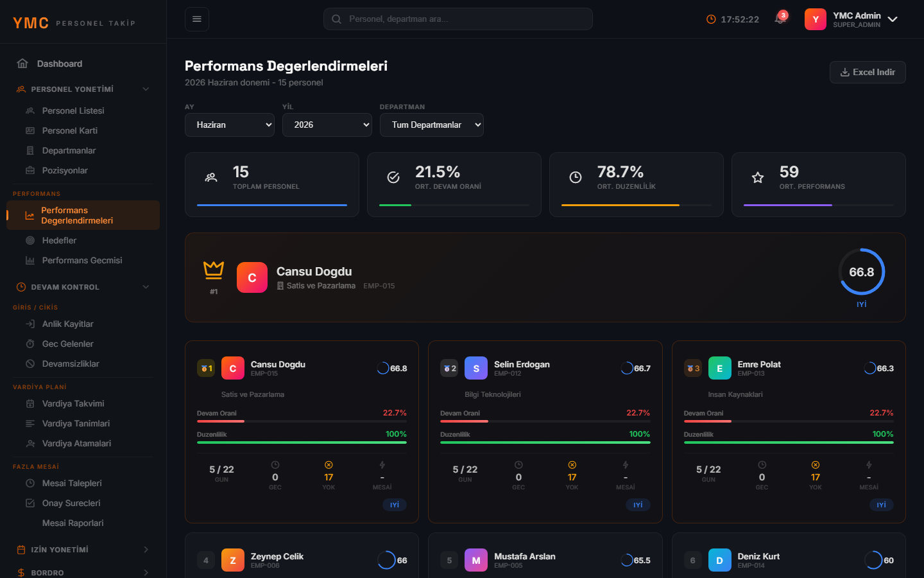Click the people icon in Toplam Personel card
This screenshot has width=924, height=578.
click(x=211, y=177)
